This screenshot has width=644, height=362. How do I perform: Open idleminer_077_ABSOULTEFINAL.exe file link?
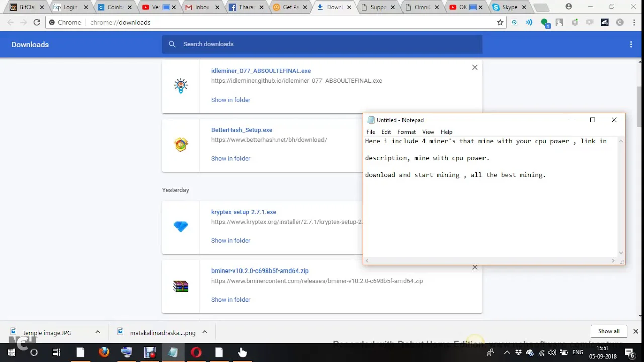coord(261,71)
